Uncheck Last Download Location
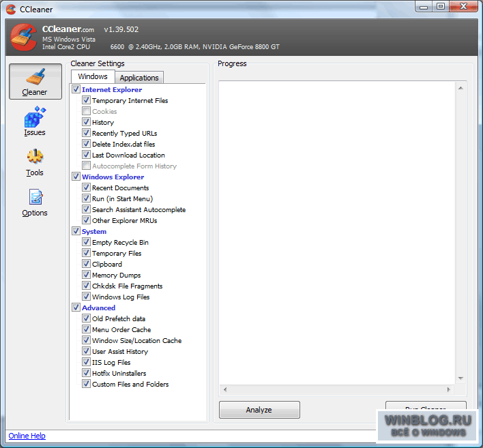 [86, 155]
